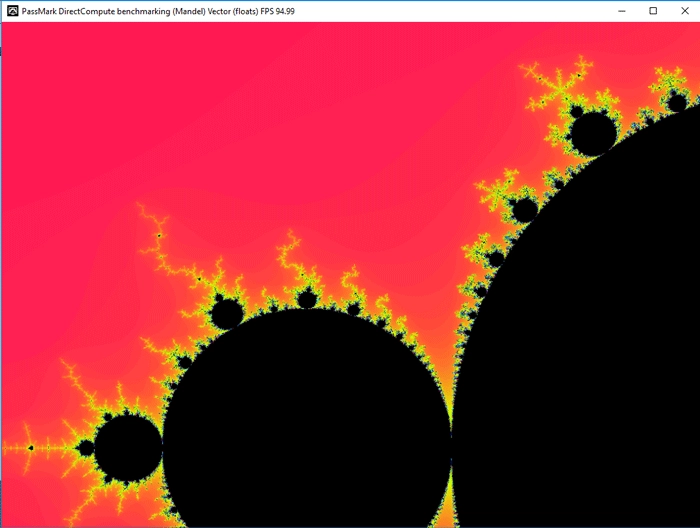The height and width of the screenshot is (528, 700).
Task: Close the PassMark DirectCompute benchmarking window
Action: [x=685, y=11]
